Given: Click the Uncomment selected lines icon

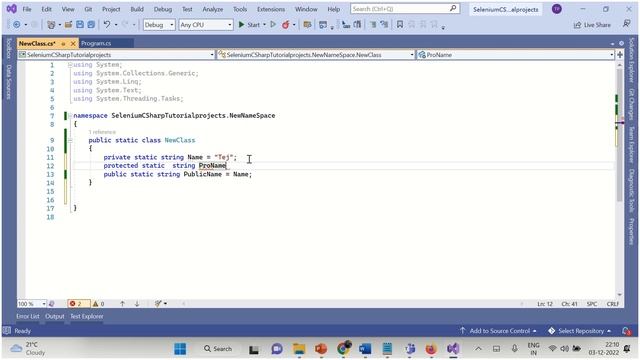Looking at the screenshot, I should 384,25.
